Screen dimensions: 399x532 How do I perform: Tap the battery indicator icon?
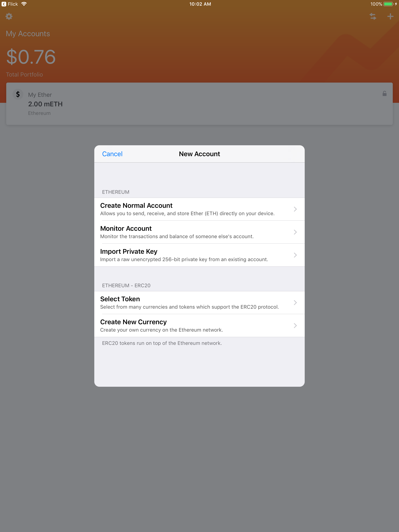[x=388, y=4]
